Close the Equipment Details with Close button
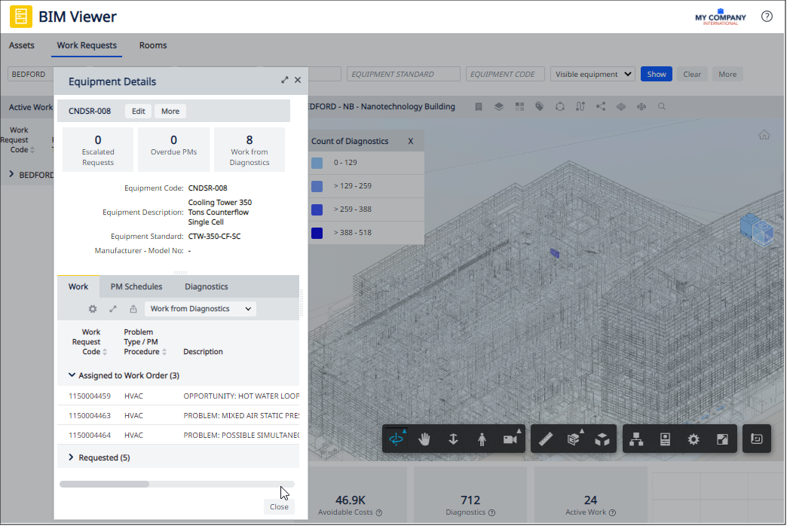The height and width of the screenshot is (532, 793). point(280,508)
